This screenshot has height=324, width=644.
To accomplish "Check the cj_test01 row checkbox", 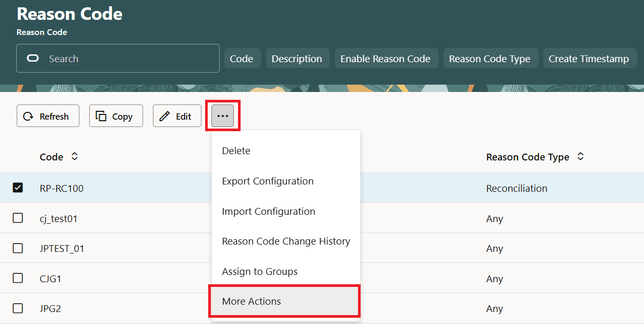I will pos(18,218).
